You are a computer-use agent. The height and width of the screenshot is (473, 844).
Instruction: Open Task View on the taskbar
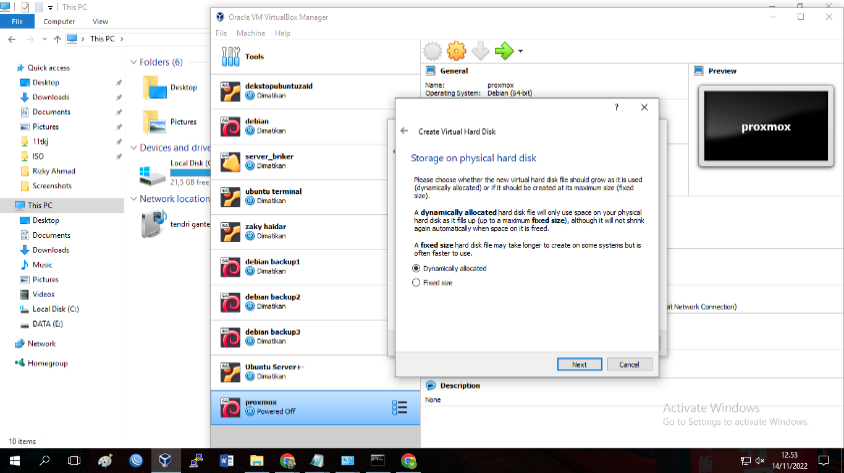74,461
